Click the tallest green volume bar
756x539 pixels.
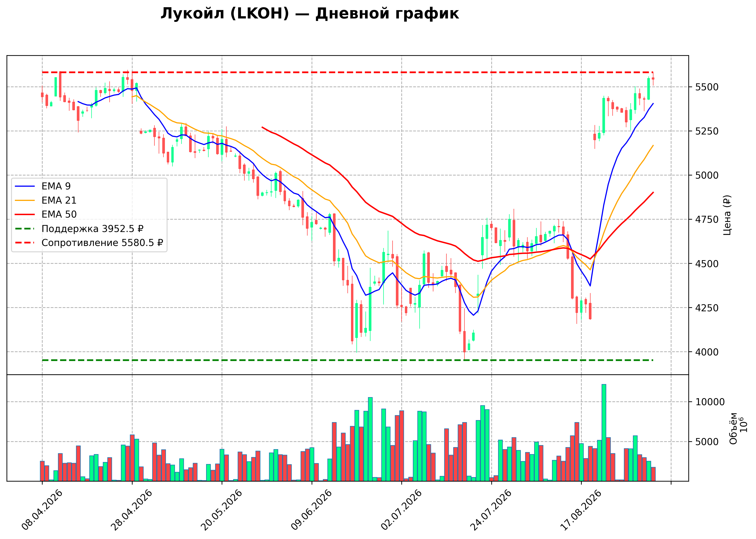click(x=604, y=433)
